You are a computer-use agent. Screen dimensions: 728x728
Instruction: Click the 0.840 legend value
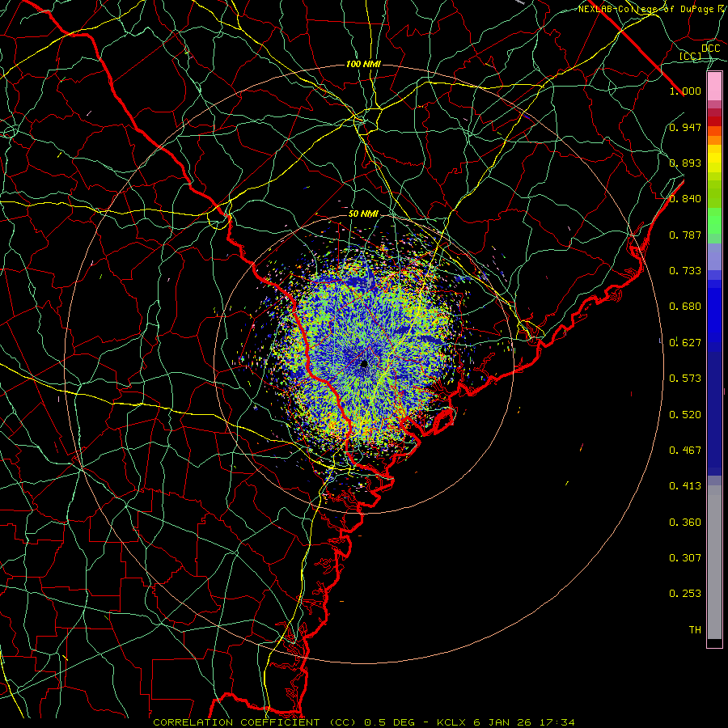685,199
